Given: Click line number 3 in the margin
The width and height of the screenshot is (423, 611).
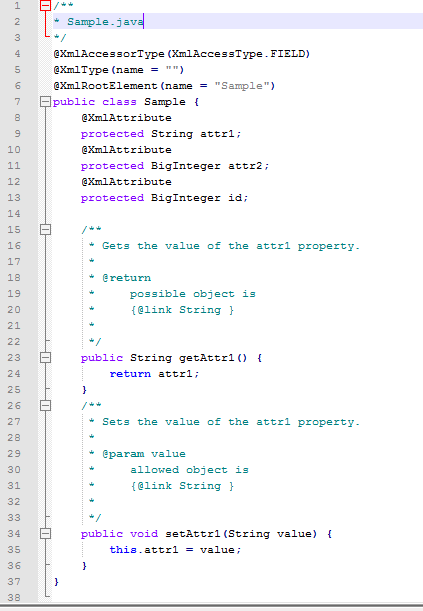Looking at the screenshot, I should tap(17, 38).
